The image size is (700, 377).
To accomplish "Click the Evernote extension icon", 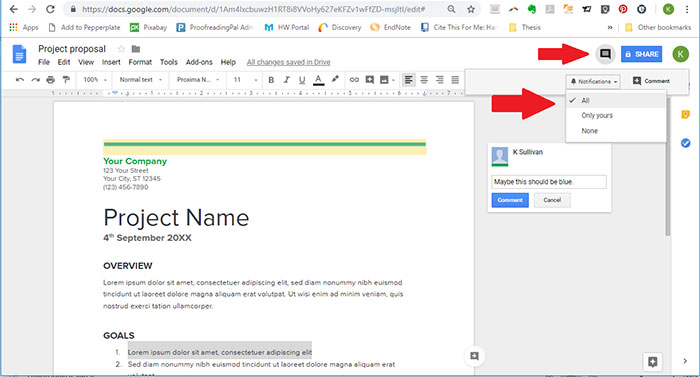I will pyautogui.click(x=531, y=9).
